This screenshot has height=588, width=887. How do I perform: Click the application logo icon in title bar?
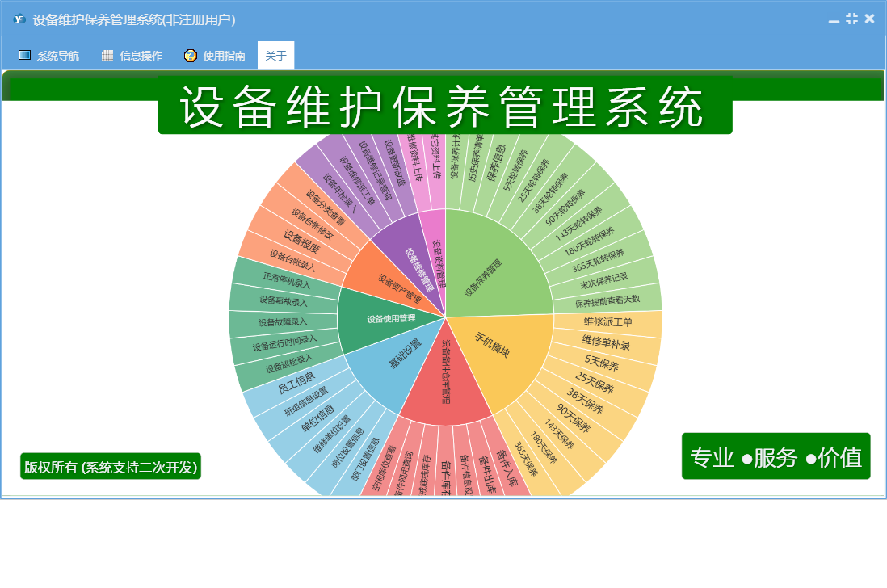[x=20, y=19]
